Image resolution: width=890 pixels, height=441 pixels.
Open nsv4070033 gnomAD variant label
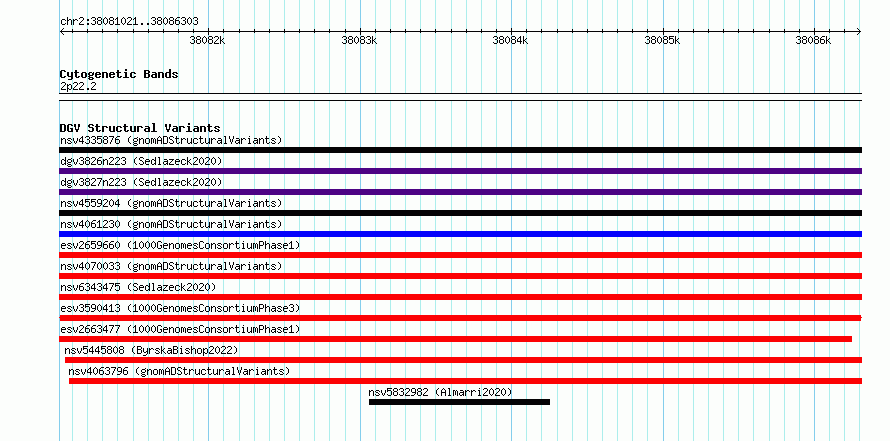tap(171, 266)
